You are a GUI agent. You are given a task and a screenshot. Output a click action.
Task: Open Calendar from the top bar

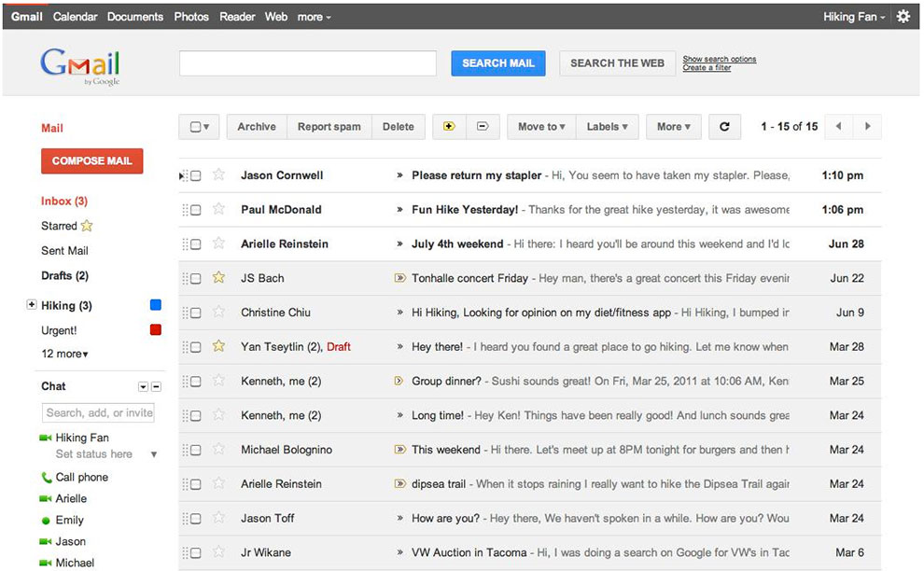point(75,17)
